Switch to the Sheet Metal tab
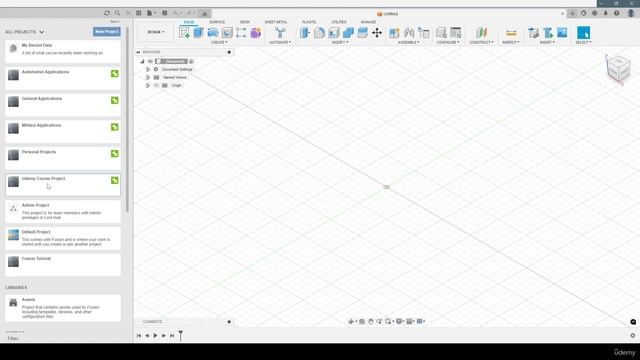Screen dimensions: 640x360 (x=276, y=22)
